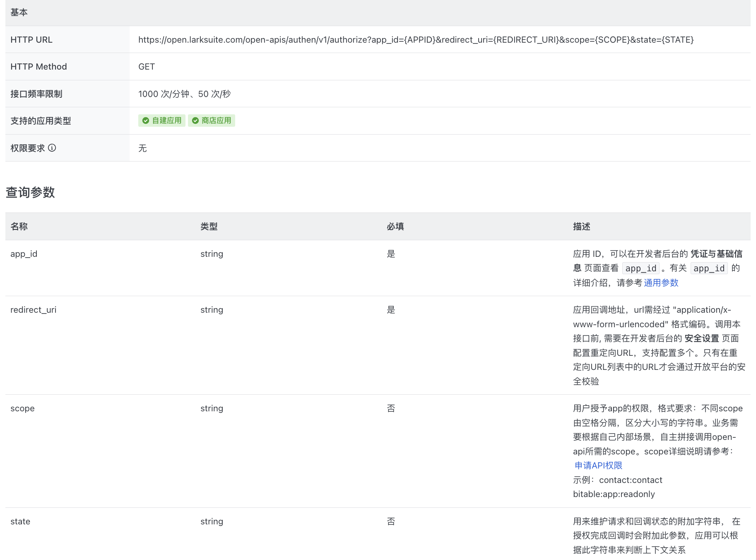Click the 名称 column header
Screen dimensions: 756x560
[x=19, y=227]
